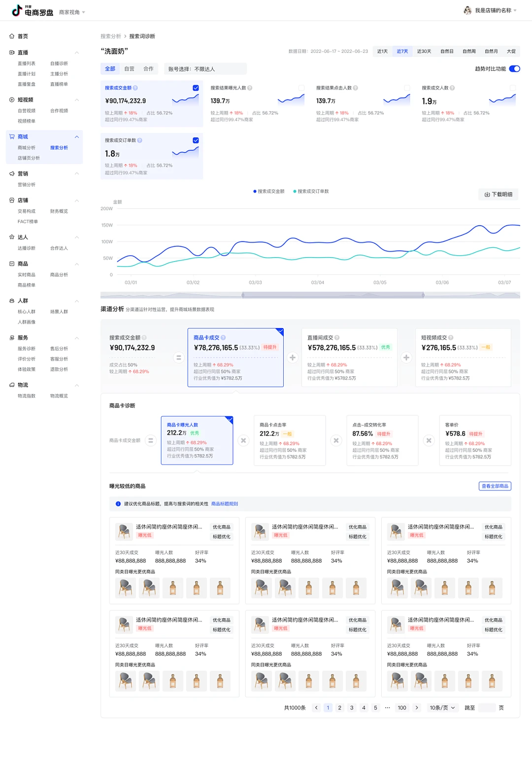Switch to the 近1天 date tab

click(x=383, y=51)
